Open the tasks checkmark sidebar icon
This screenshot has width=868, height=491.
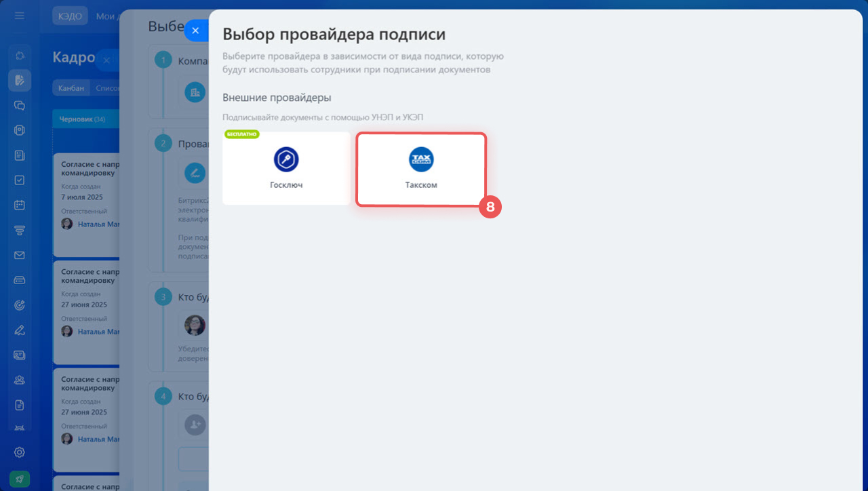tap(20, 180)
